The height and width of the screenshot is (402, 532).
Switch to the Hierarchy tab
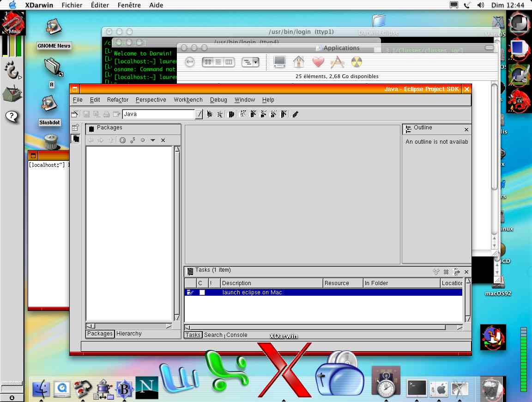tap(129, 334)
